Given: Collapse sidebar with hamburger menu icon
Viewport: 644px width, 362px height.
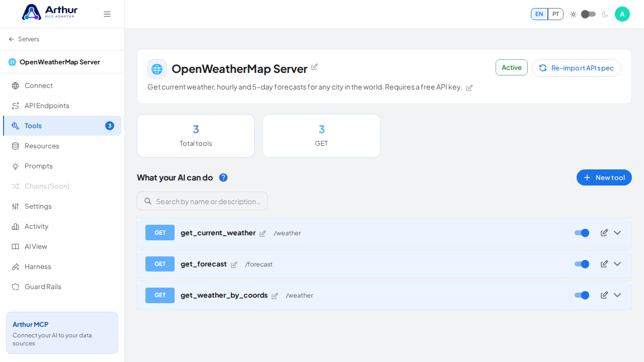Looking at the screenshot, I should point(107,14).
